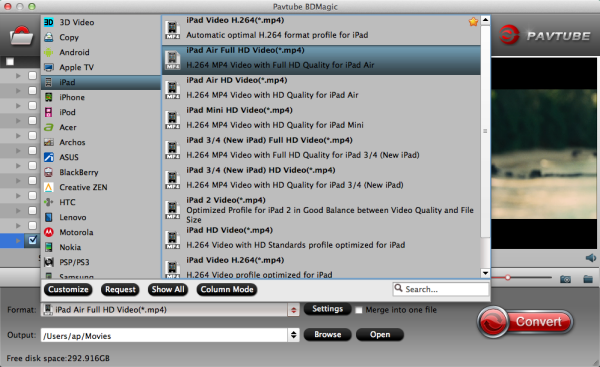Click in the Search field
The image size is (600, 367).
tap(441, 289)
